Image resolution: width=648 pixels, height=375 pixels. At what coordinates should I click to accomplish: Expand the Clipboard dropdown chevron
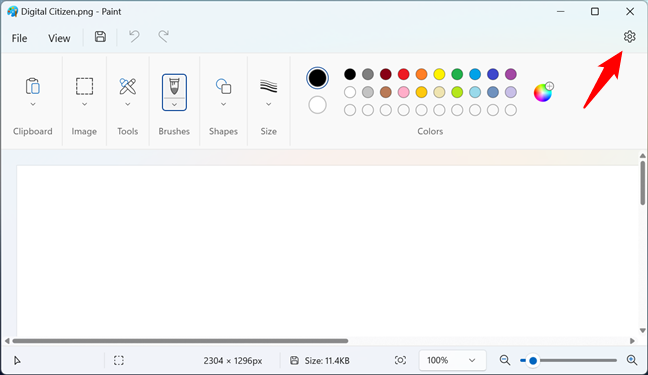33,104
